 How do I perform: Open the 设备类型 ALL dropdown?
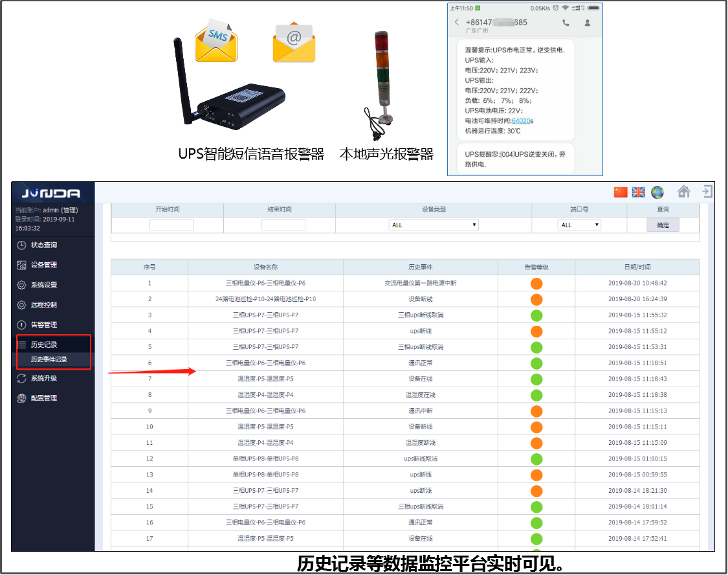click(x=434, y=225)
